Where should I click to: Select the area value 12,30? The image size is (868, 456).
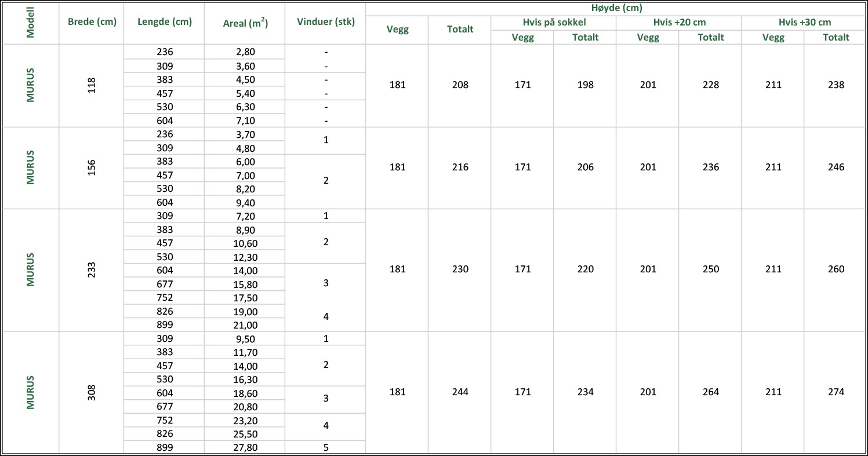[x=245, y=257]
